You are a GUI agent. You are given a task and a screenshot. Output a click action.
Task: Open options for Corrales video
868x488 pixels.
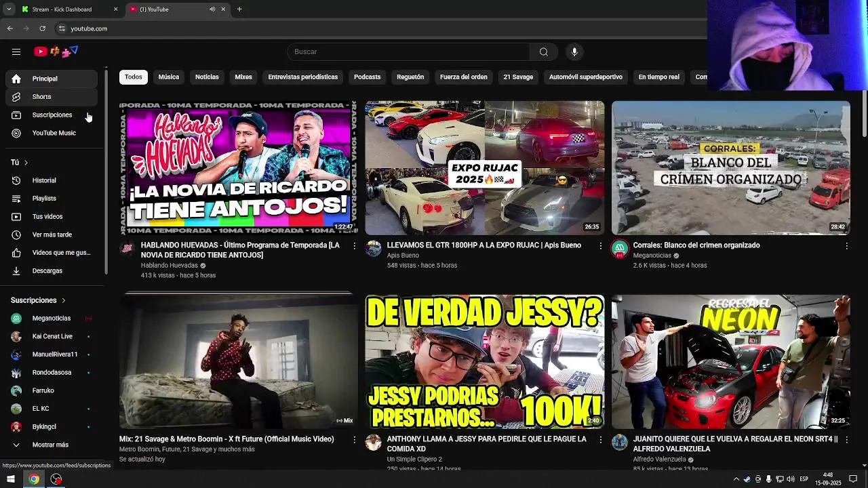pos(846,246)
